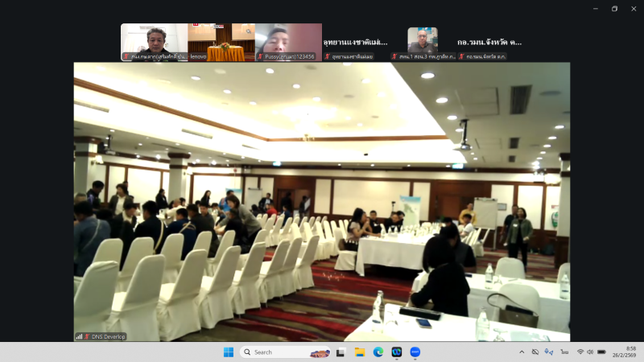Select the first participant's video thumbnail
The width and height of the screenshot is (644, 362).
(x=154, y=42)
